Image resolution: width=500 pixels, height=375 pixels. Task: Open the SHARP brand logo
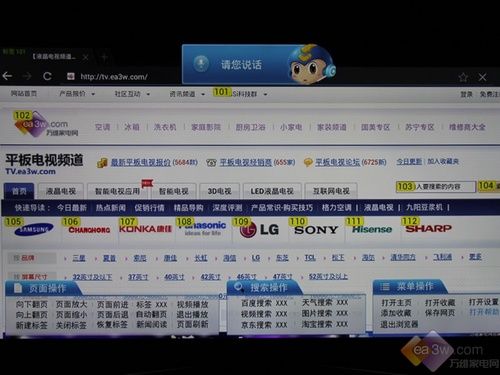[x=428, y=228]
